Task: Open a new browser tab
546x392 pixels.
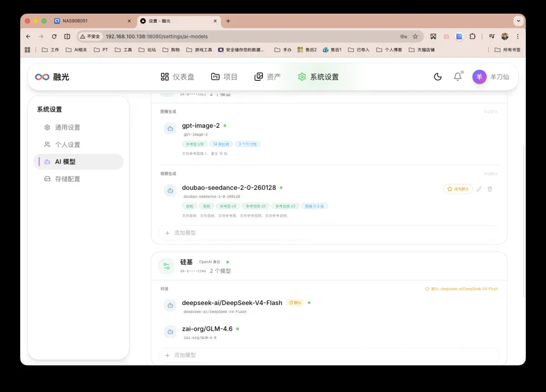Action: [228, 21]
